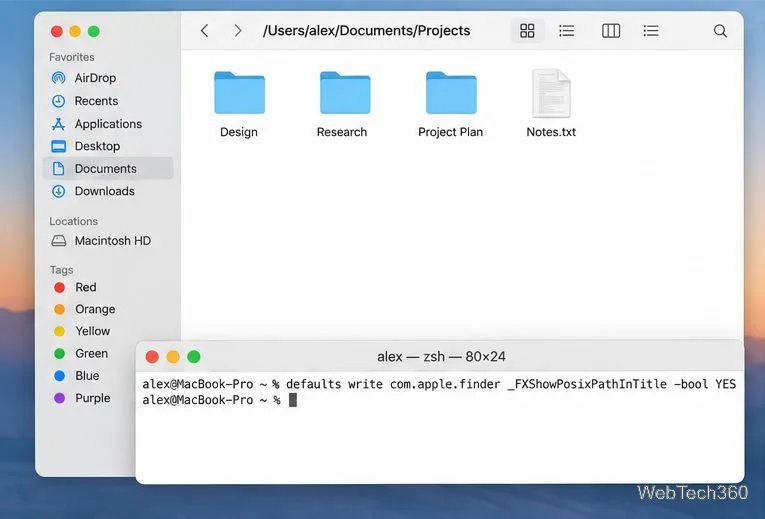
Task: Close the Finder window with red button
Action: click(57, 32)
